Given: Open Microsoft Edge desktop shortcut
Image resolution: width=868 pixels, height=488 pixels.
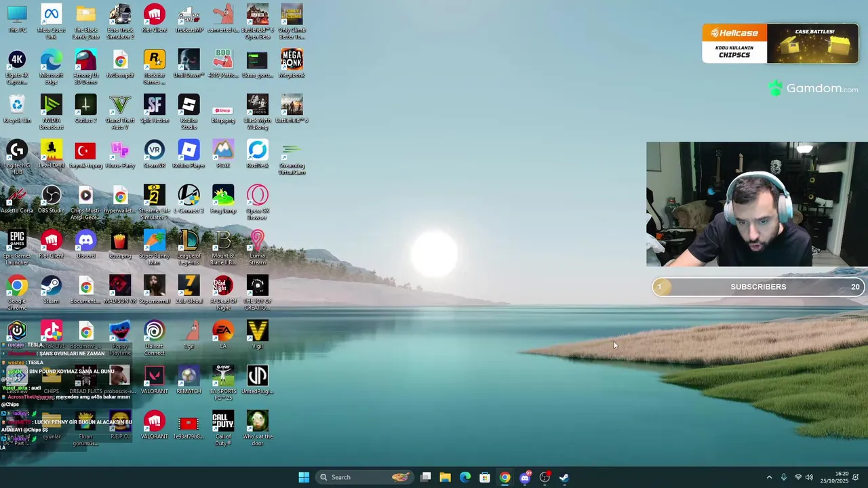Looking at the screenshot, I should [x=52, y=67].
